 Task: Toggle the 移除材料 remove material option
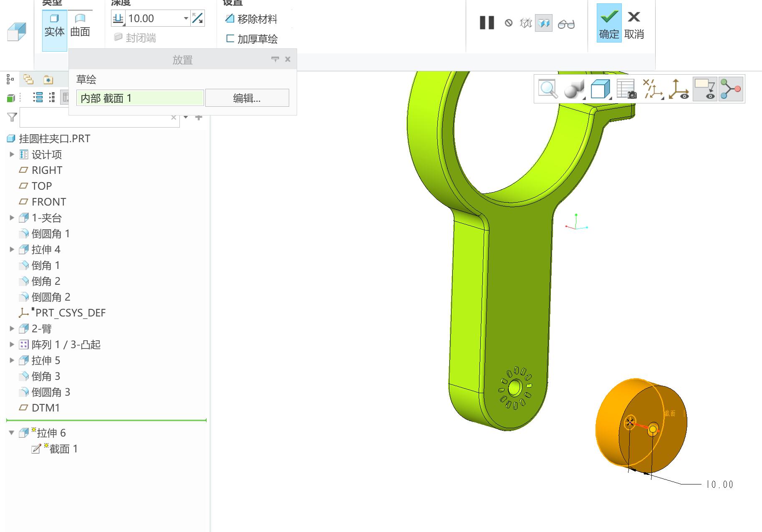[x=251, y=19]
